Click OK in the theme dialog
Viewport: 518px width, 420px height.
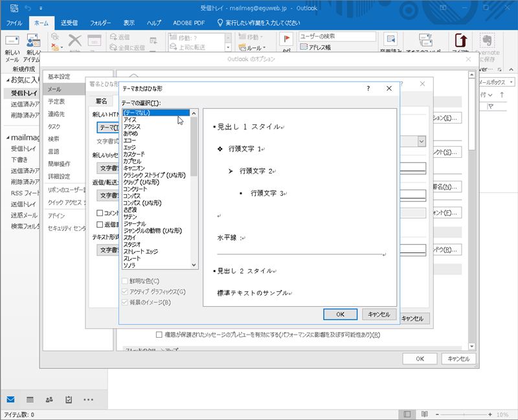click(x=341, y=314)
